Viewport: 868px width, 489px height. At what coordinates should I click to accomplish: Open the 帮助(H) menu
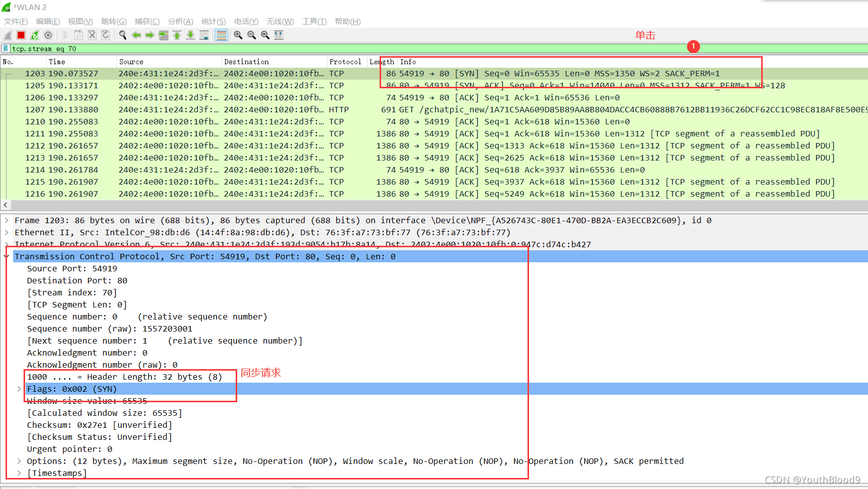(x=348, y=22)
